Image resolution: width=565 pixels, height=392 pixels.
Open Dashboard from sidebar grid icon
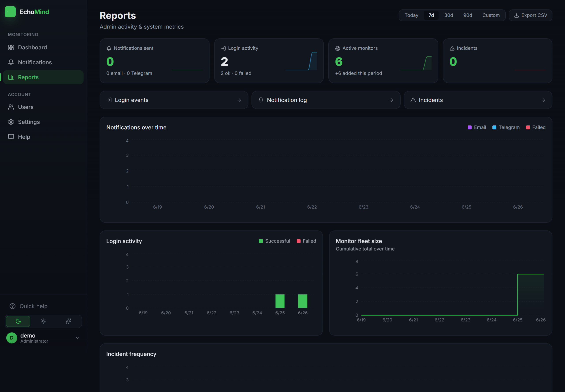11,47
